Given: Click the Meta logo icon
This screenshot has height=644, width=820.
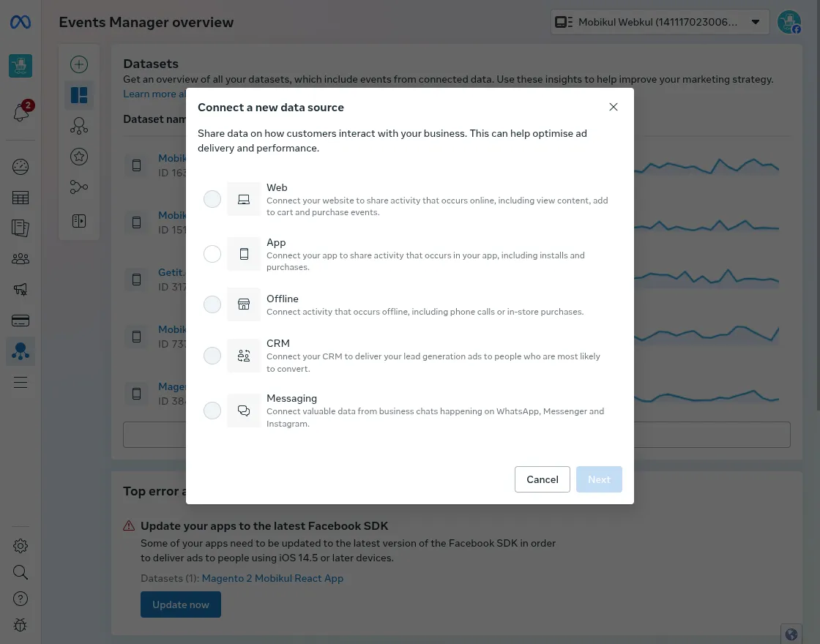Looking at the screenshot, I should [x=20, y=22].
